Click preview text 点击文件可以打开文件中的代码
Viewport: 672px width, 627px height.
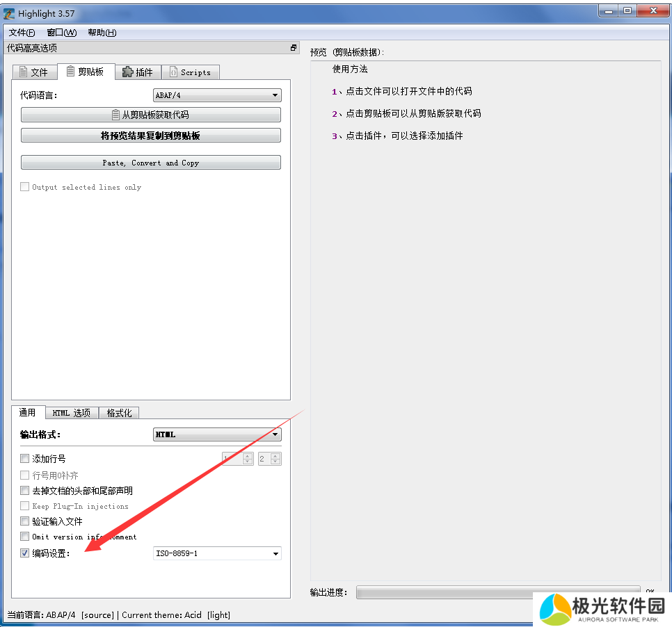click(409, 91)
